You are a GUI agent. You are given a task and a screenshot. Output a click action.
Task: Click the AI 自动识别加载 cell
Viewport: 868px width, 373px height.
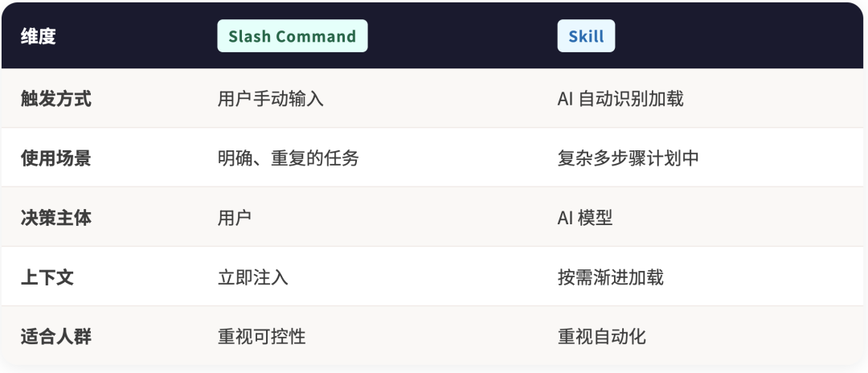pyautogui.click(x=620, y=99)
